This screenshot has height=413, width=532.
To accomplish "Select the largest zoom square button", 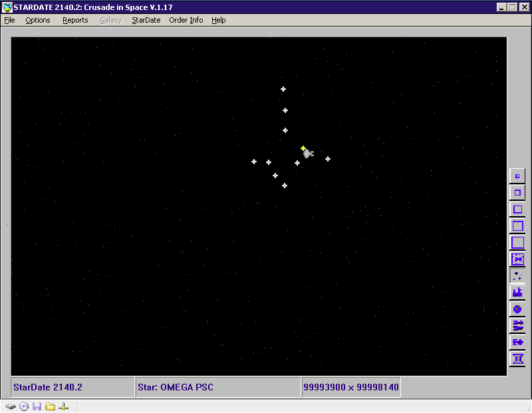I will (x=517, y=243).
